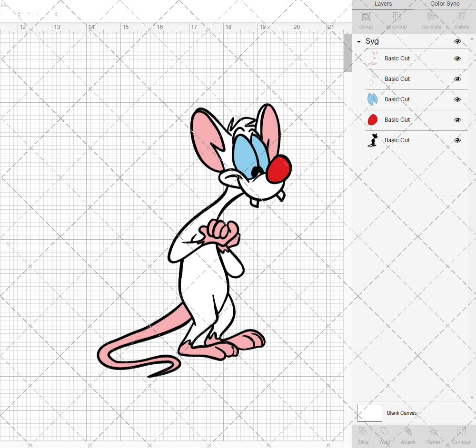Click the UnGroup icon
Image resolution: width=476 pixels, height=448 pixels.
[397, 17]
